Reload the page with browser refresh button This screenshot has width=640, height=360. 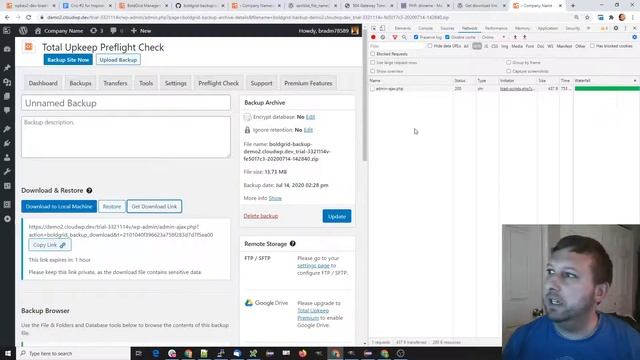[29, 18]
